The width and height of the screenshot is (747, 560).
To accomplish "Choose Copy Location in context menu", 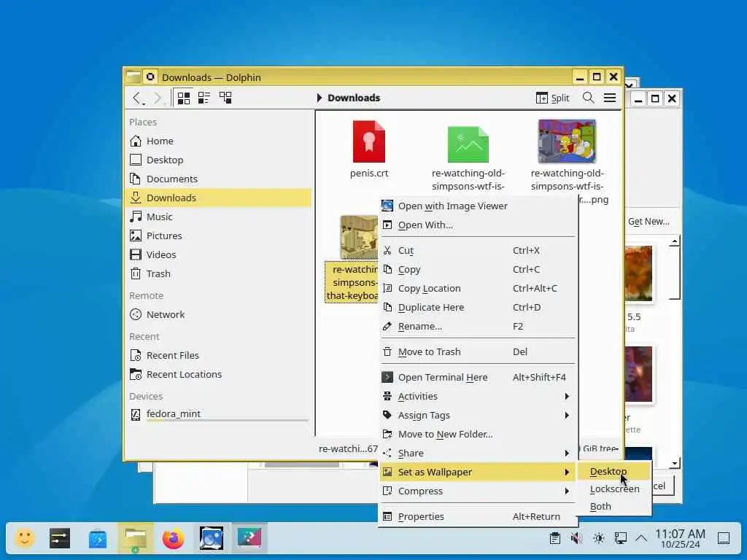I will (478, 289).
